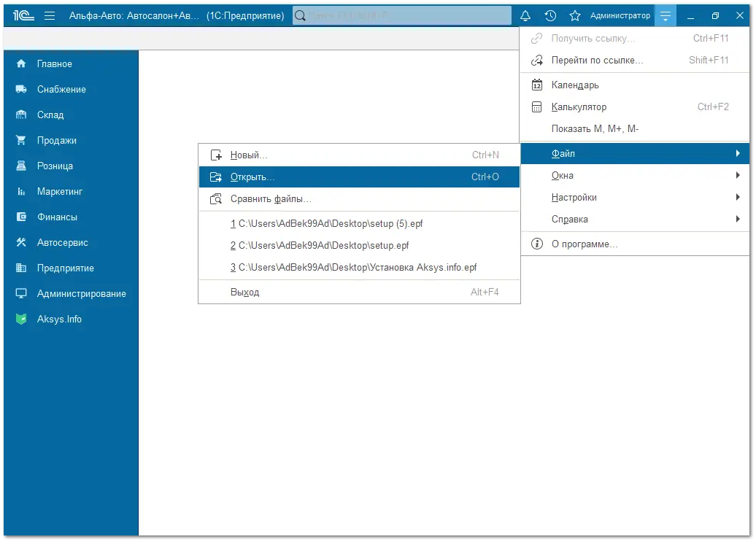Click the open folder icon beside Открыть
The image size is (756, 542).
[216, 177]
